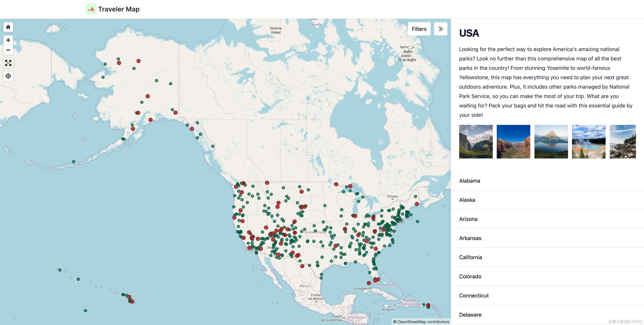Open the Filters panel
Image resolution: width=644 pixels, height=325 pixels.
(x=419, y=29)
